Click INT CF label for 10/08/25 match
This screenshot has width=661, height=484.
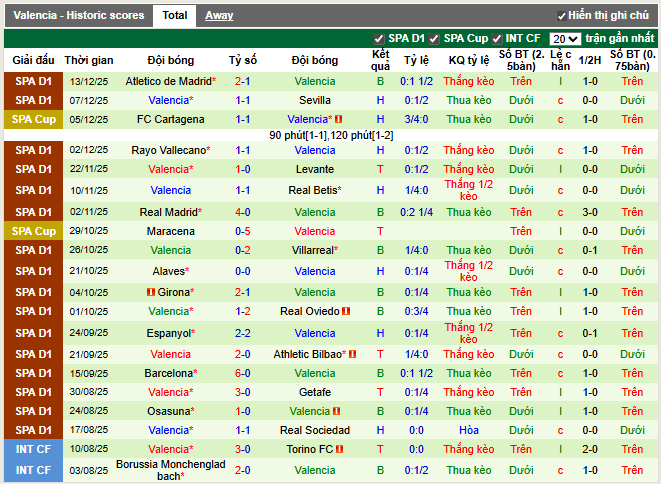(34, 449)
